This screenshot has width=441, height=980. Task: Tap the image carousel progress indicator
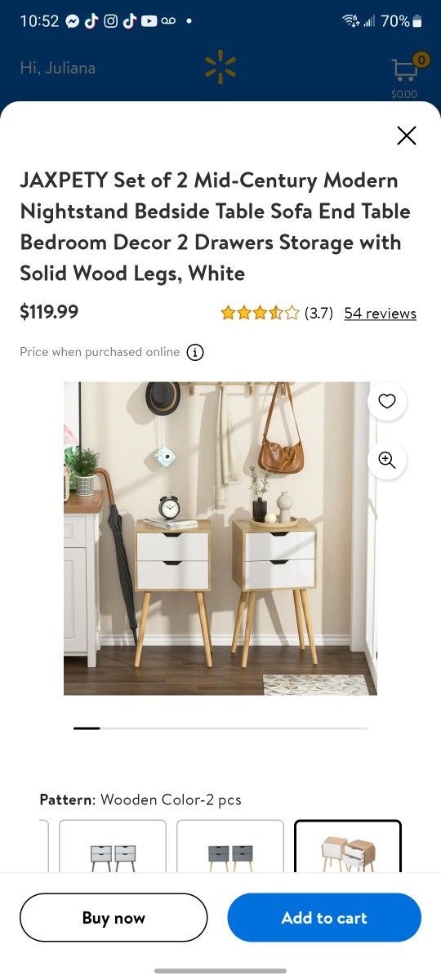[220, 728]
